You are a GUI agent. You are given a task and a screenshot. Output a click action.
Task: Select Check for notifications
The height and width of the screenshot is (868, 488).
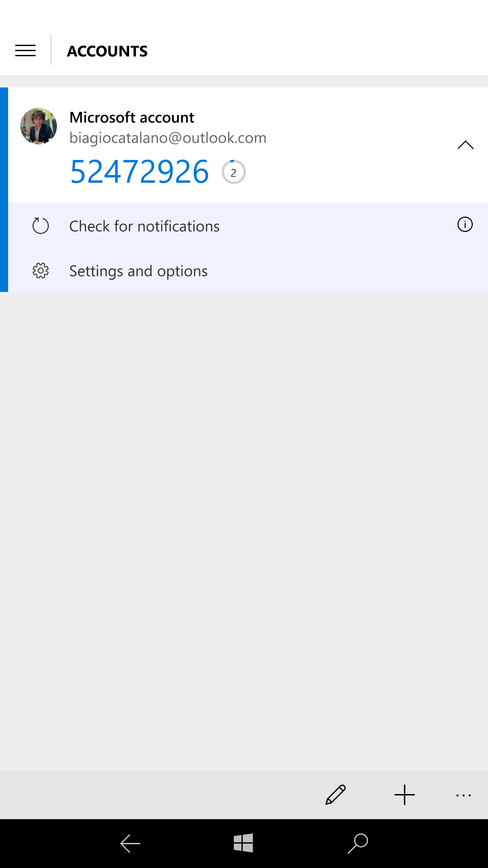pyautogui.click(x=144, y=226)
